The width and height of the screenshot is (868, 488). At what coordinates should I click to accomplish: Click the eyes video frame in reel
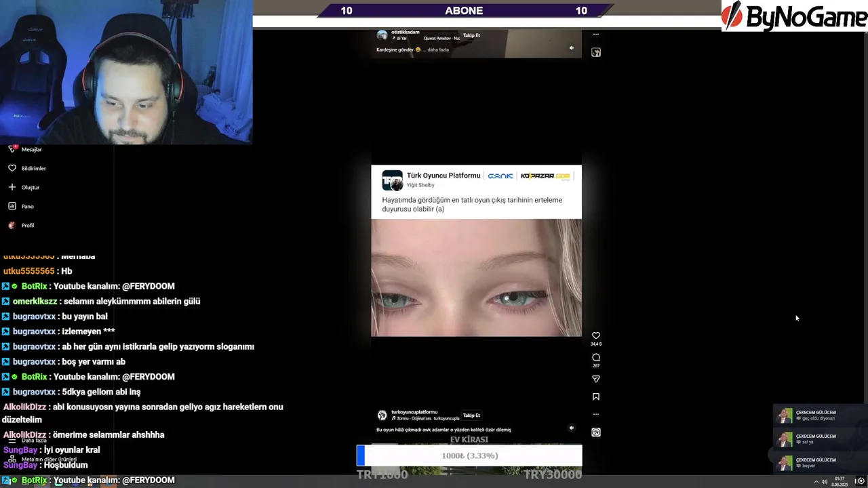pyautogui.click(x=476, y=277)
